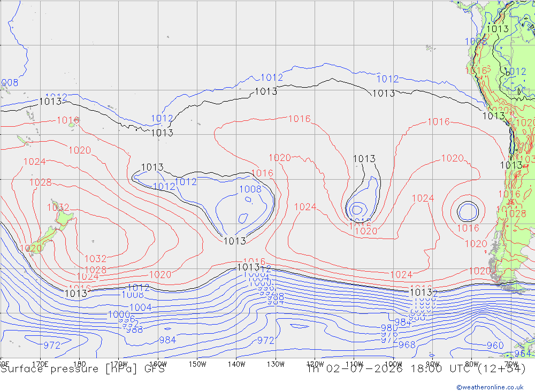Viewport: 535px width, 392px height.
Task: Select the 130W longitude axis label
Action: [x=276, y=364]
